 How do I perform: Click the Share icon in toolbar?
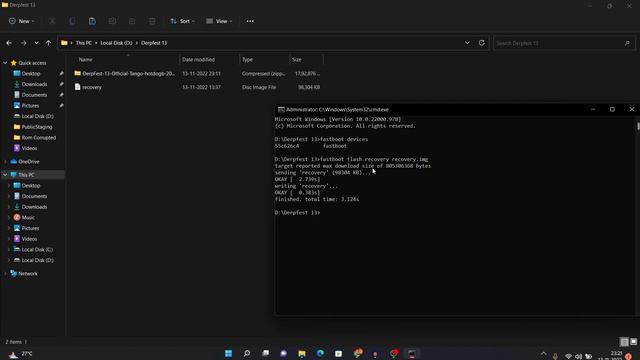[x=132, y=21]
